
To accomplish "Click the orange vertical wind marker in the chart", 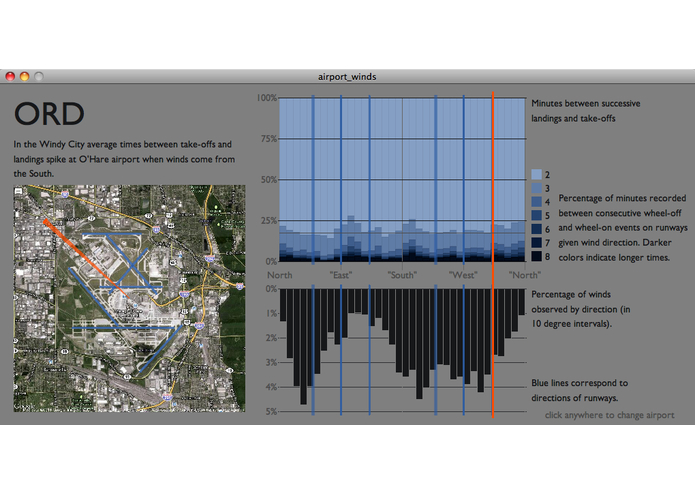I will point(492,255).
